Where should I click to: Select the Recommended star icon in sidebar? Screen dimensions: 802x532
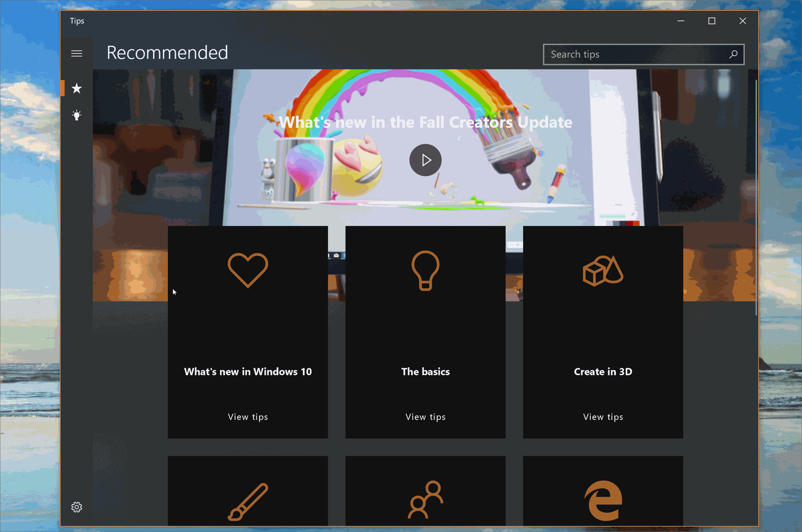(x=77, y=88)
